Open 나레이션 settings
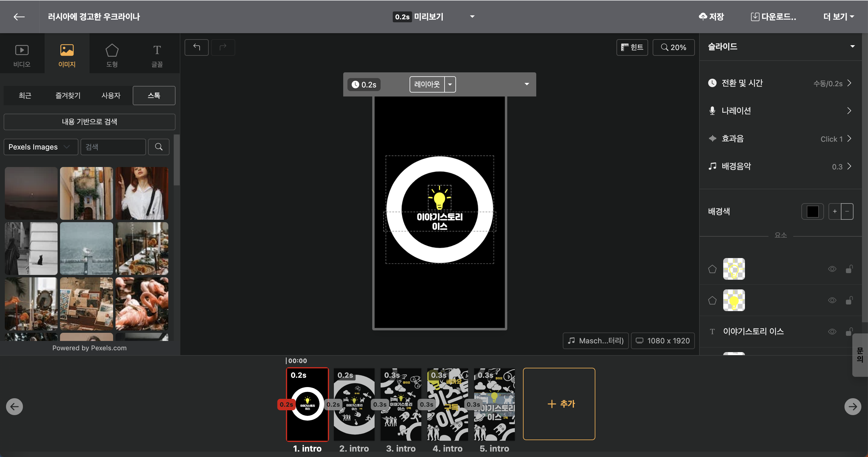Screen dimensions: 868x457 780,111
